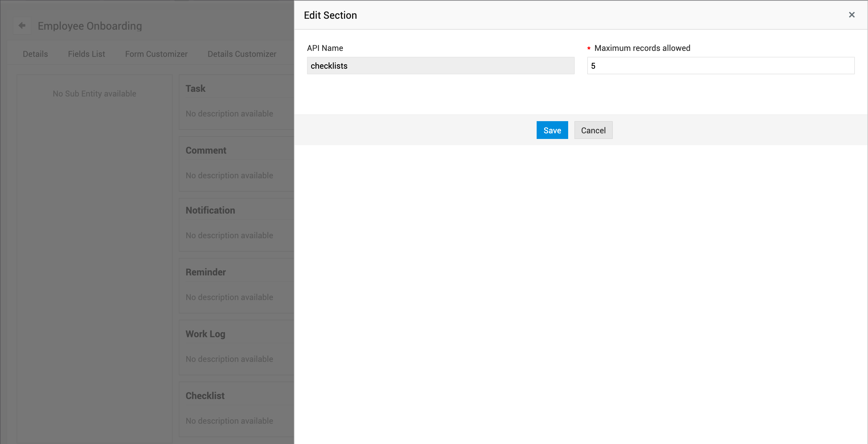Open the Notification section card
The width and height of the screenshot is (868, 444).
pyautogui.click(x=236, y=224)
